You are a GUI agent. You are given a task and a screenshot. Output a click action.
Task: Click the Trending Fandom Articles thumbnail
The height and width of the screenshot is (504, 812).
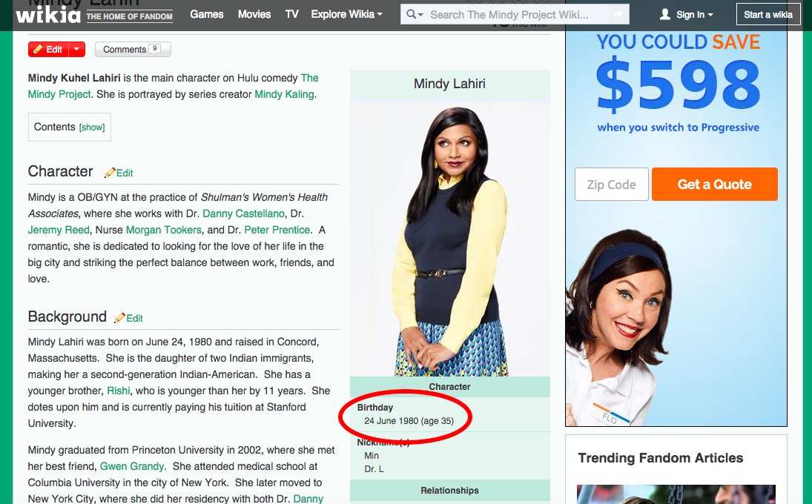[x=676, y=494]
